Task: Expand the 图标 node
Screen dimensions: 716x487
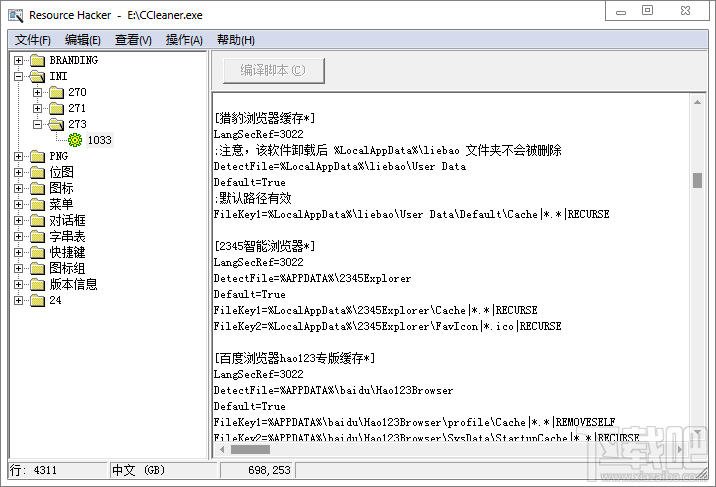Action: [18, 189]
